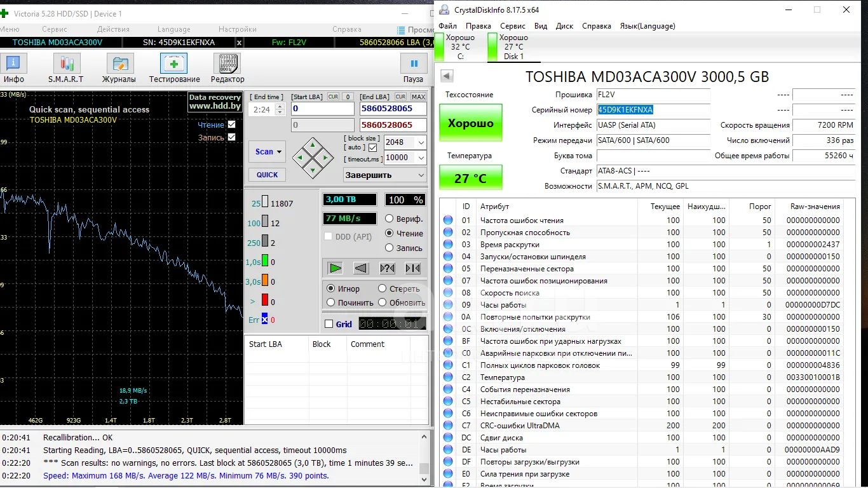Click the CUR button beside End LBA
Screen dimensions: 868x488
(x=400, y=97)
